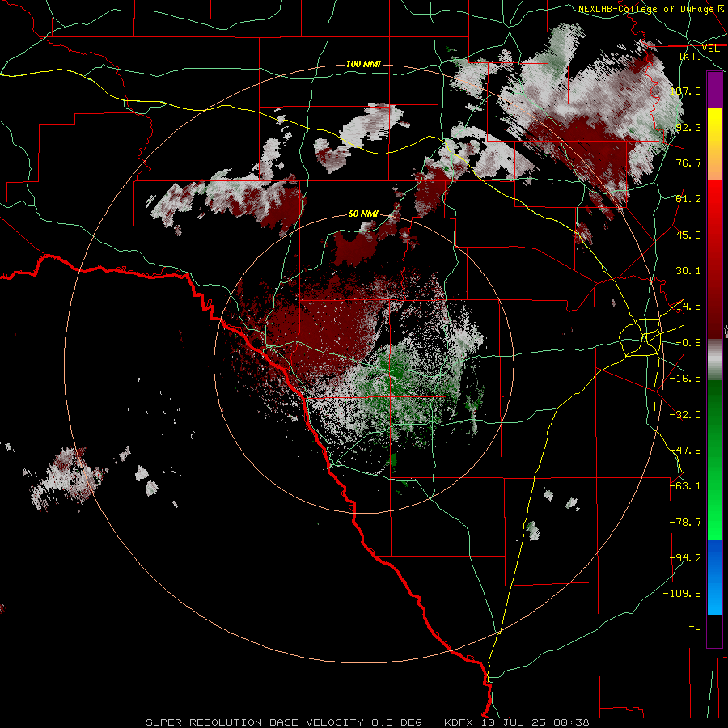The width and height of the screenshot is (728, 728).
Task: Click the 30.1 velocity scale value
Action: 688,271
